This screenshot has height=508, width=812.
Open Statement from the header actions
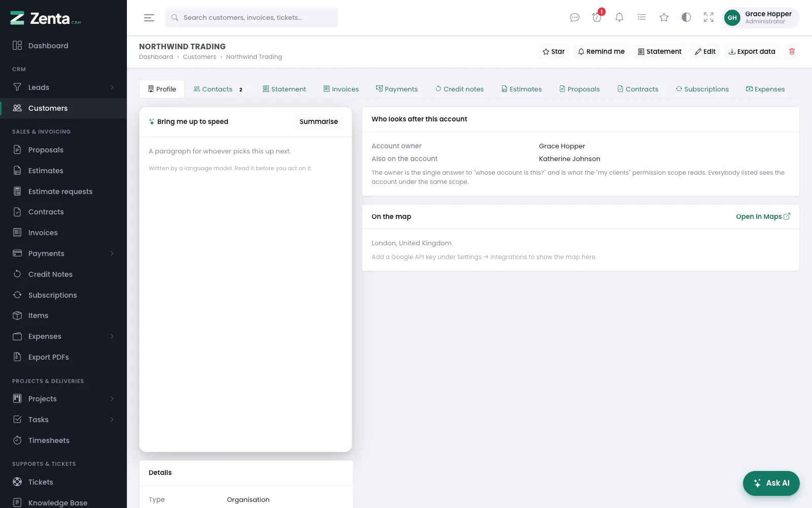click(660, 51)
